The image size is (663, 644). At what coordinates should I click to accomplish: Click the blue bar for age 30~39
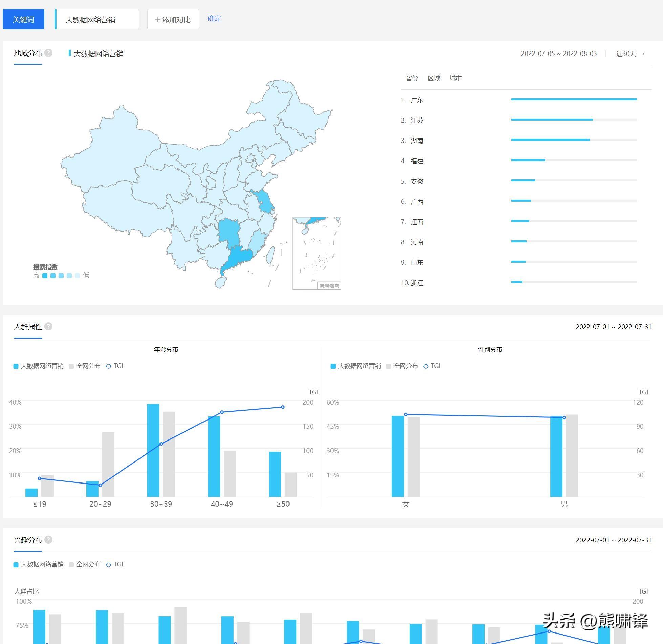click(153, 450)
